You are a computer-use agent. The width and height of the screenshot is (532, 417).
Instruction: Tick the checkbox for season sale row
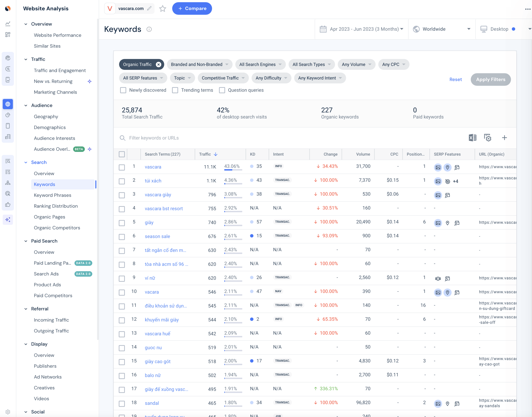(x=122, y=237)
